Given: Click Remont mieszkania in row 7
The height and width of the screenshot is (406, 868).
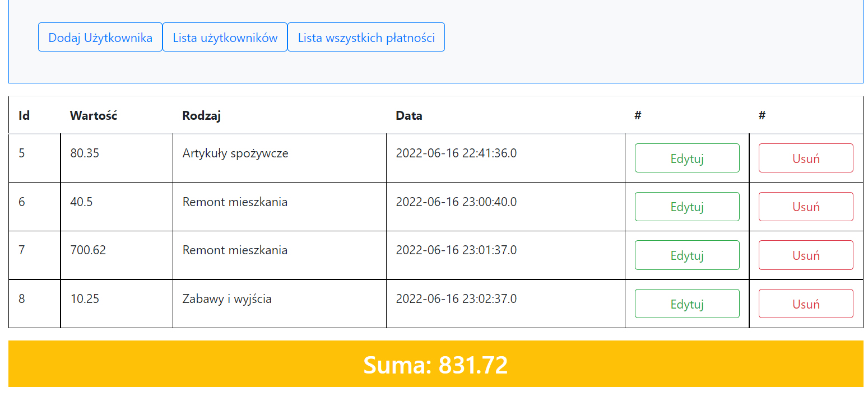Looking at the screenshot, I should pos(235,250).
